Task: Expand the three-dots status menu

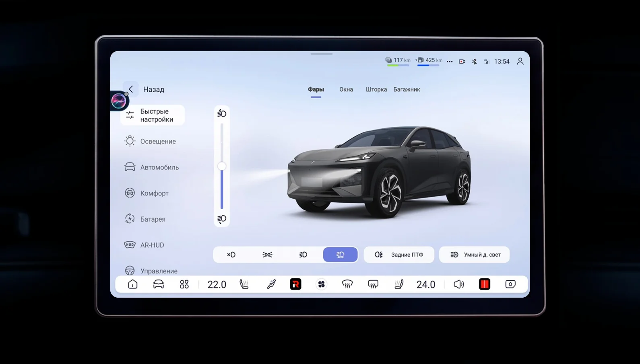Action: pos(450,62)
